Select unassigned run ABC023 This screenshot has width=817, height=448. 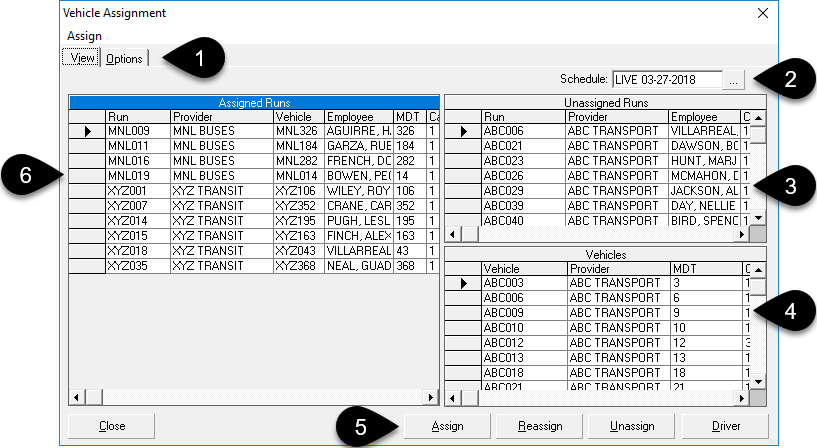[x=524, y=161]
